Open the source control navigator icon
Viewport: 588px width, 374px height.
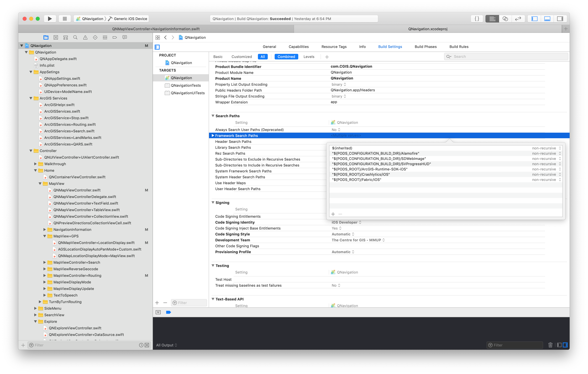click(56, 37)
